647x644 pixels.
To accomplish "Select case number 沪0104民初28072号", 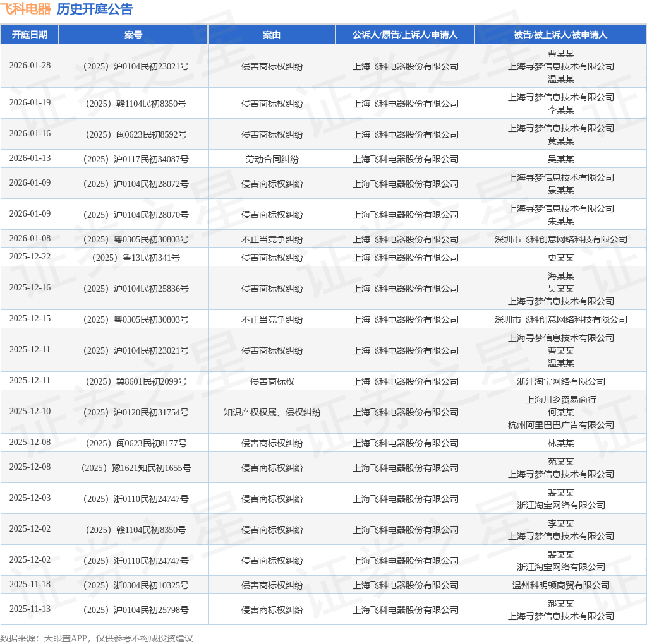I will click(136, 184).
